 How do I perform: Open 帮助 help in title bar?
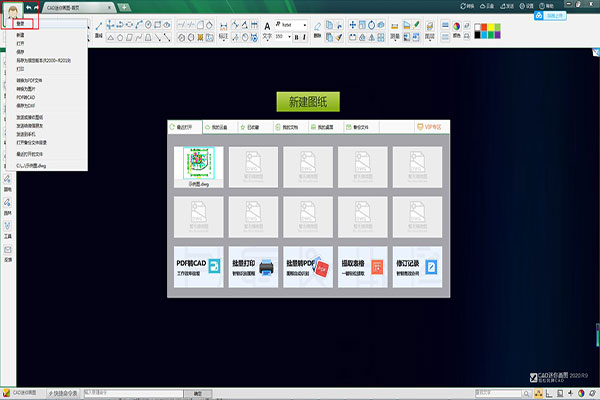[546, 6]
